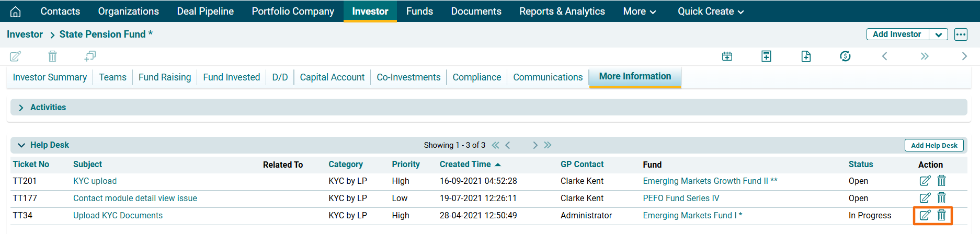The width and height of the screenshot is (980, 234).
Task: Open the Add Investor dropdown arrow
Action: point(938,34)
